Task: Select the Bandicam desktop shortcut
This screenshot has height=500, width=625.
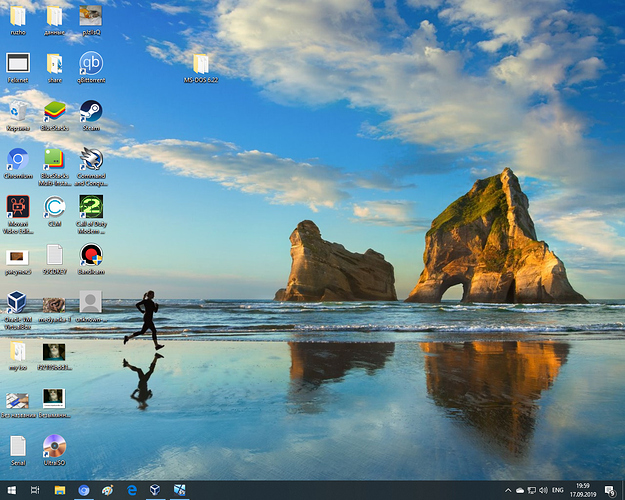Action: point(91,259)
